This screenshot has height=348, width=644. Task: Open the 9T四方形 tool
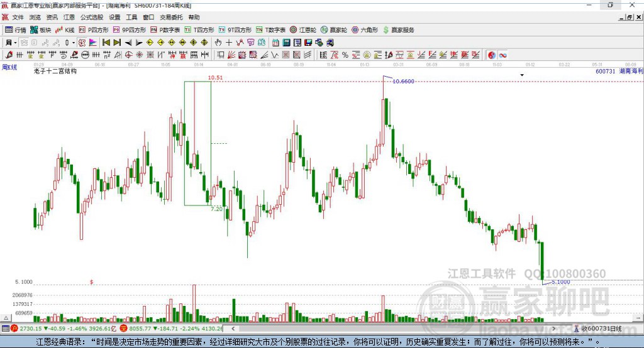(x=235, y=30)
